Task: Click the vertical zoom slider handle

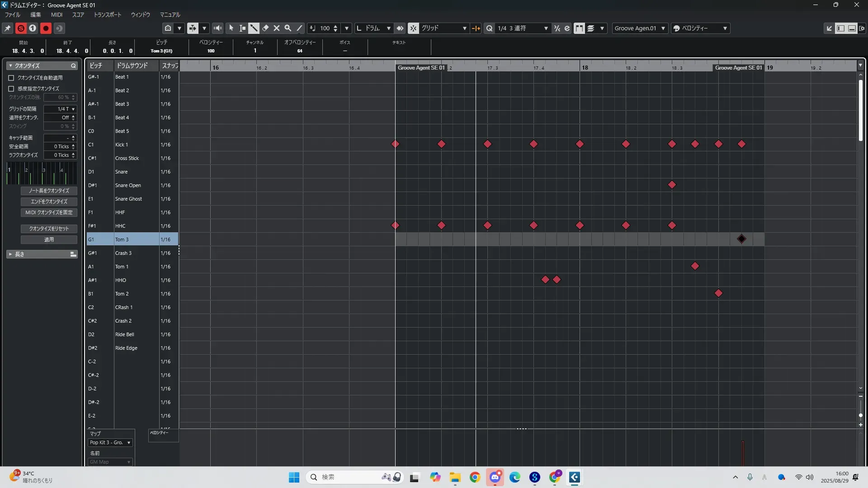Action: click(x=860, y=415)
